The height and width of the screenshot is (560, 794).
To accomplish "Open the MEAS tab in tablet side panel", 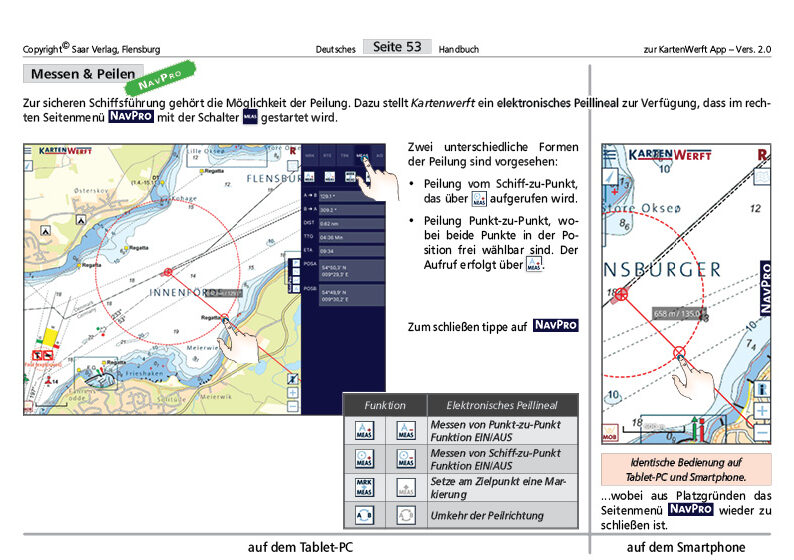I will click(x=362, y=155).
